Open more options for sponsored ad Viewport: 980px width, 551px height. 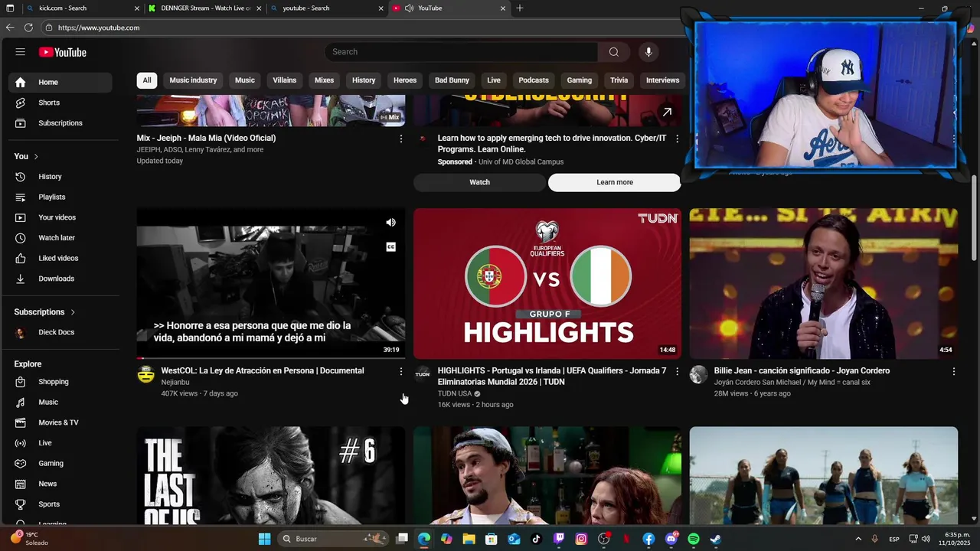coord(677,139)
